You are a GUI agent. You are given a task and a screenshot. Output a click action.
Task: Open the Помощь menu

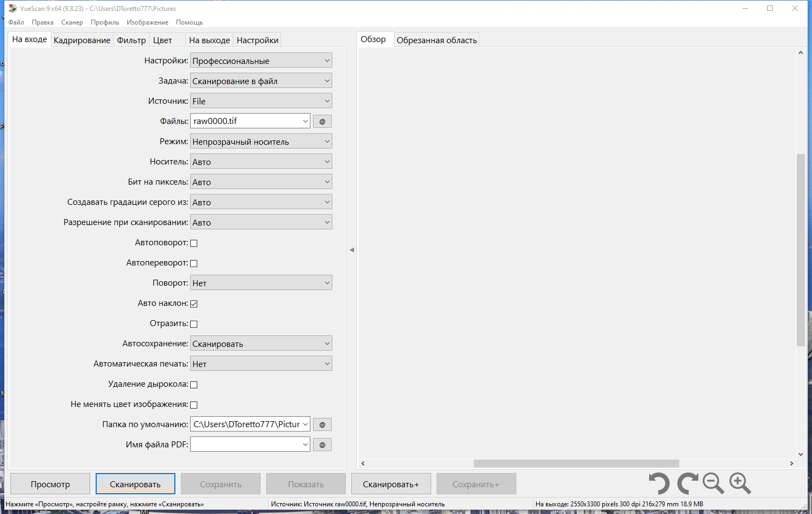[189, 22]
